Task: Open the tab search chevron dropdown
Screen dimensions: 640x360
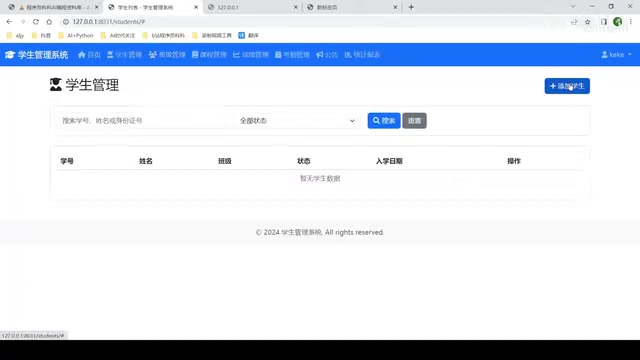Action: [573, 7]
